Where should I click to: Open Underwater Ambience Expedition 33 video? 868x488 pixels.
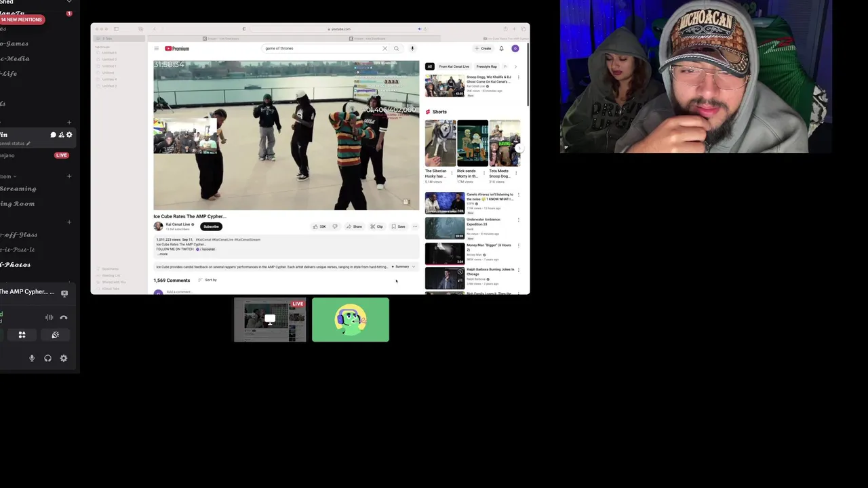coord(445,228)
